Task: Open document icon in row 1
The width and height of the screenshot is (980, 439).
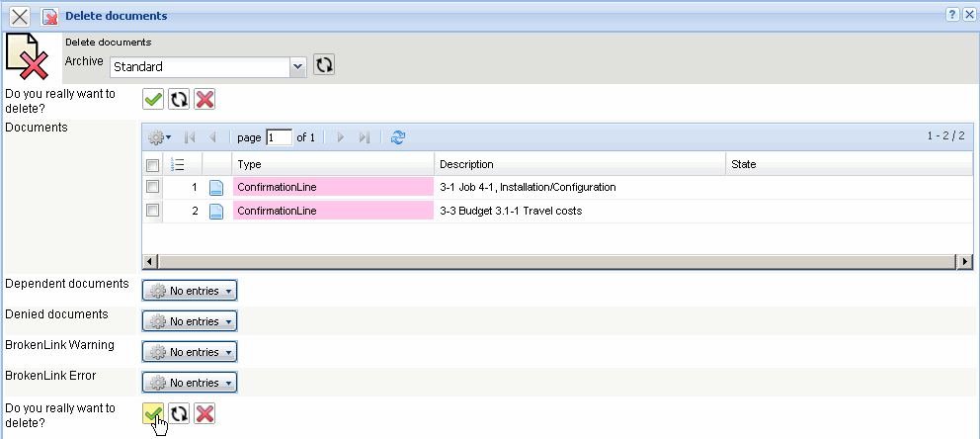Action: pyautogui.click(x=216, y=187)
